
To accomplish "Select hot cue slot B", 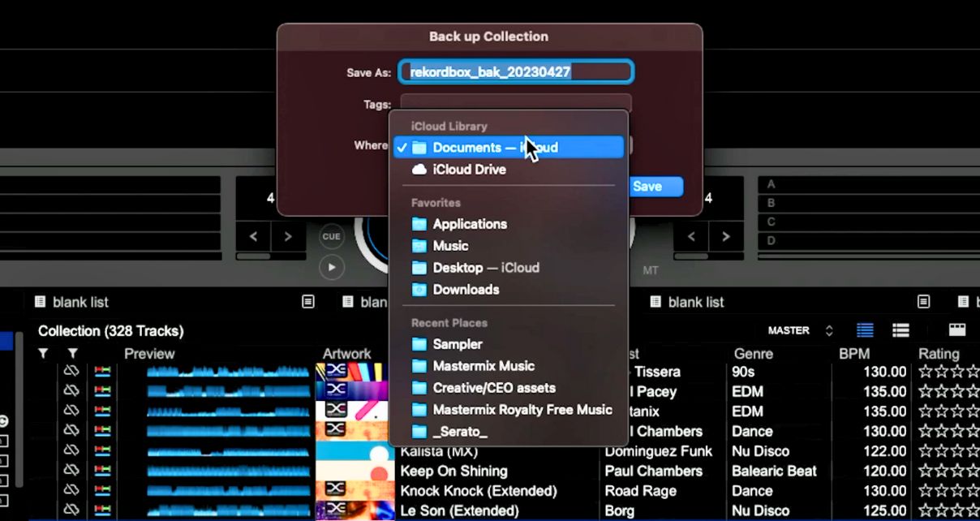I will (869, 203).
